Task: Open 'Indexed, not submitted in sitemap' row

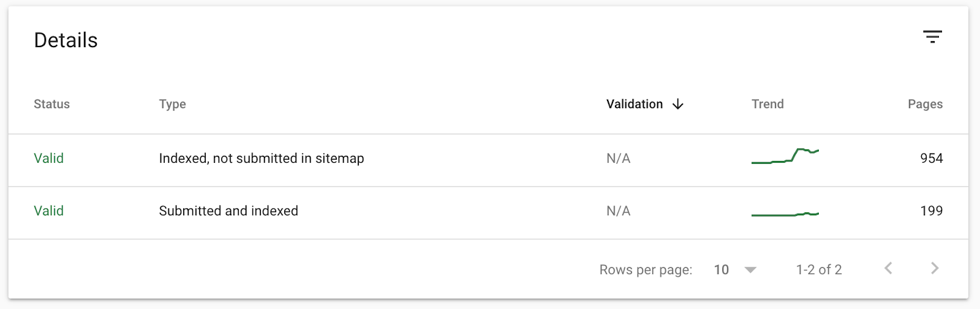Action: 262,158
